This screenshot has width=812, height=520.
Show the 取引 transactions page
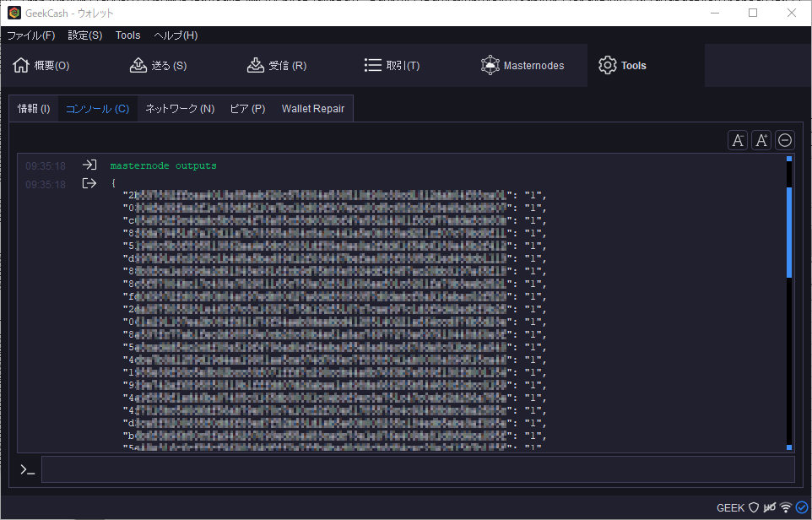tap(392, 66)
